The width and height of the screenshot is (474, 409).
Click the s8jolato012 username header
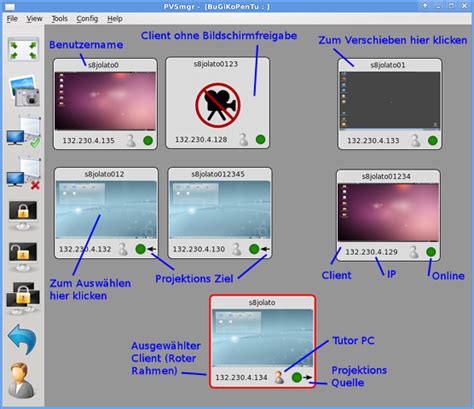pyautogui.click(x=104, y=174)
